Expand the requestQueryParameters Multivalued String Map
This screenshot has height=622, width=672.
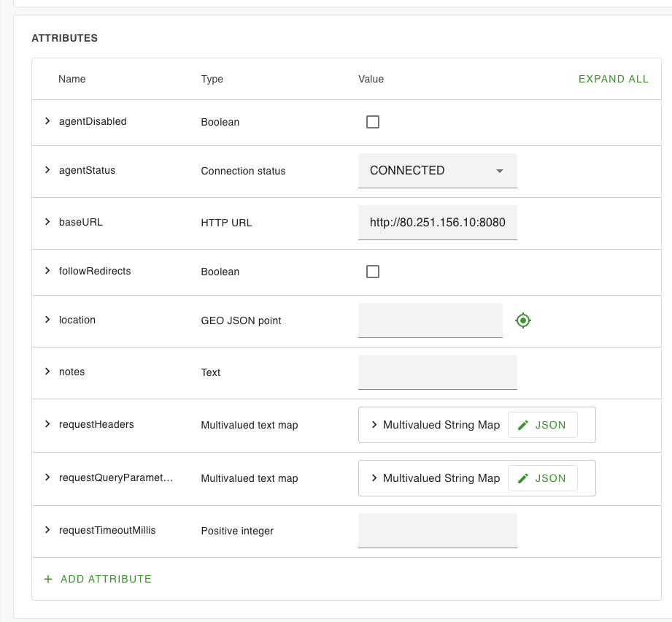(374, 478)
